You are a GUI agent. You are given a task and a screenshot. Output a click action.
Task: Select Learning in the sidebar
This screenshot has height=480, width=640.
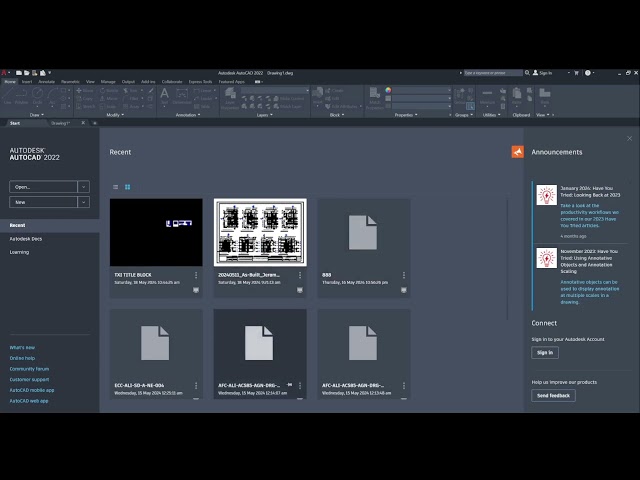(19, 252)
